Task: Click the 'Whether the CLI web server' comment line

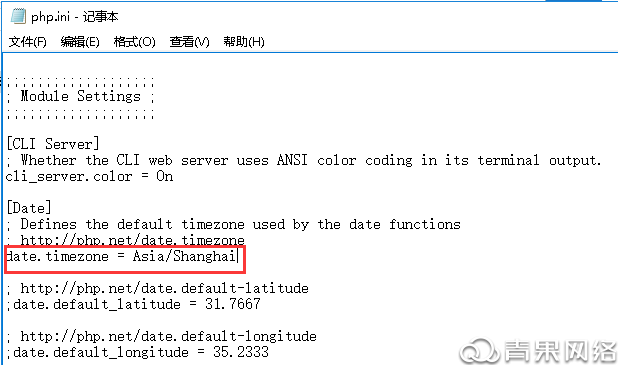Action: click(x=304, y=160)
